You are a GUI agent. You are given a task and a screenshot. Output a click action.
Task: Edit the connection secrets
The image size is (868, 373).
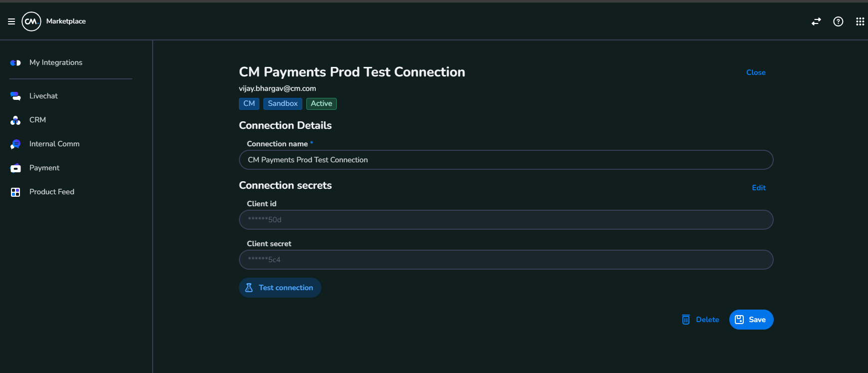coord(759,188)
